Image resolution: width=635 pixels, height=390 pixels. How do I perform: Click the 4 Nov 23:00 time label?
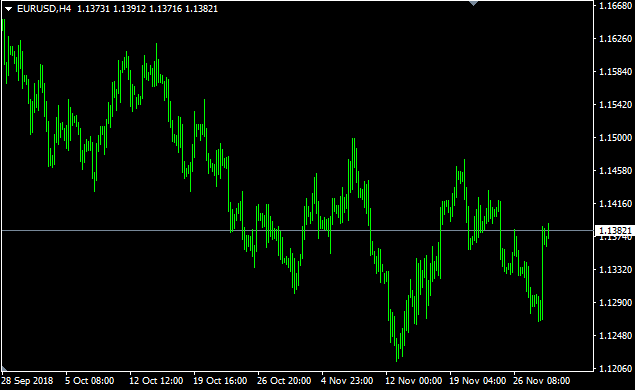(347, 381)
